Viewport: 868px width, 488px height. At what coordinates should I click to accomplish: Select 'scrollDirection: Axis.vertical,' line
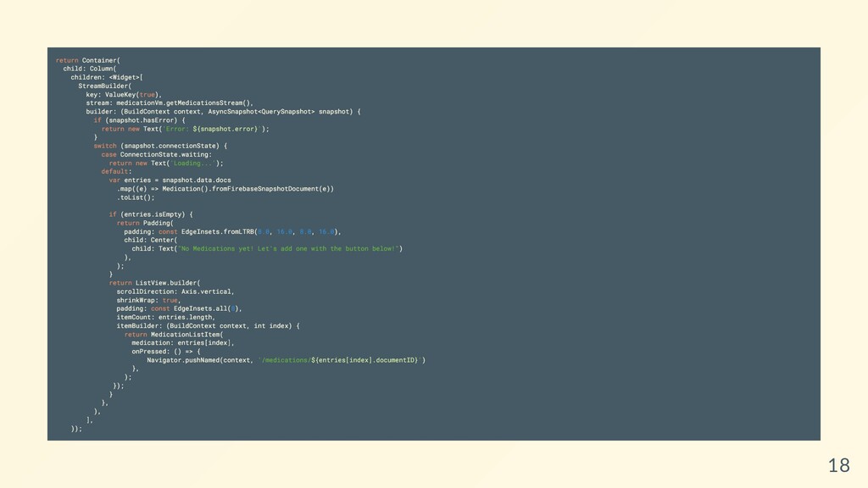pyautogui.click(x=175, y=291)
